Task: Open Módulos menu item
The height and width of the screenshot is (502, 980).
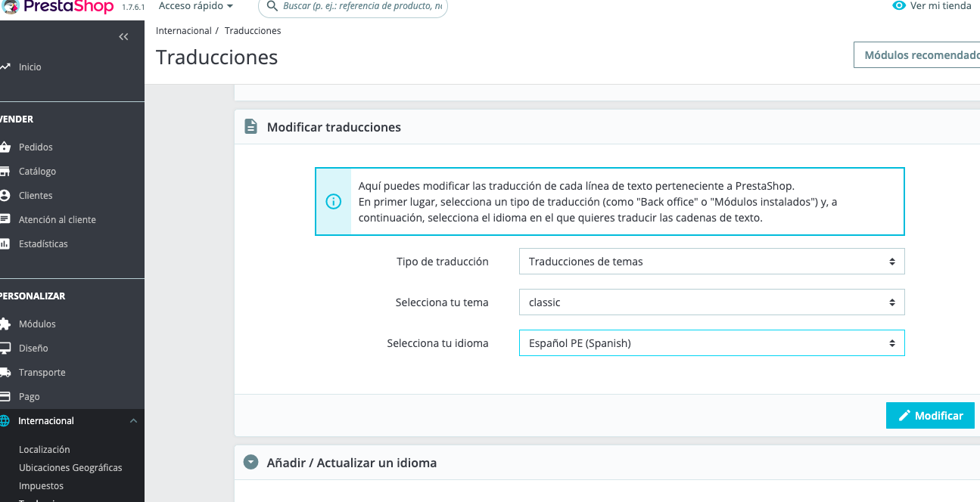Action: 37,324
